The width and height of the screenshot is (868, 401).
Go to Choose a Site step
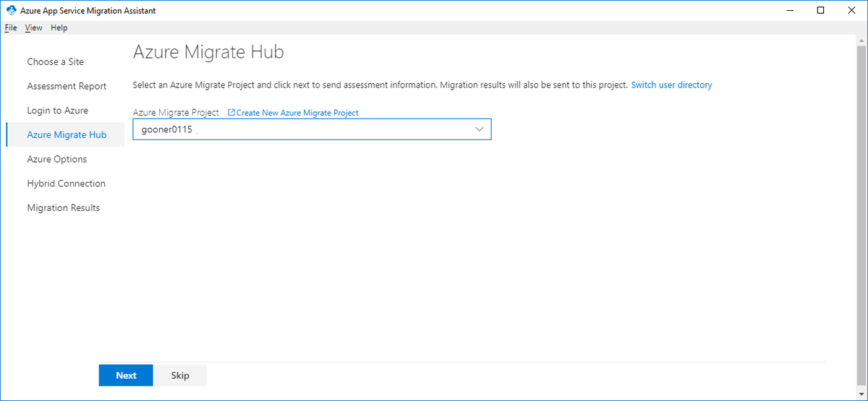[x=56, y=62]
